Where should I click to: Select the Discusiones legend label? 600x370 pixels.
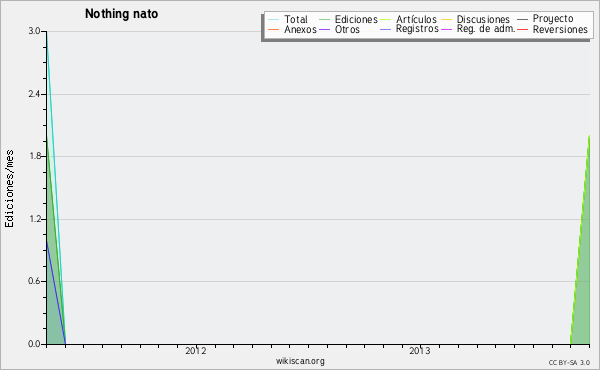(483, 19)
